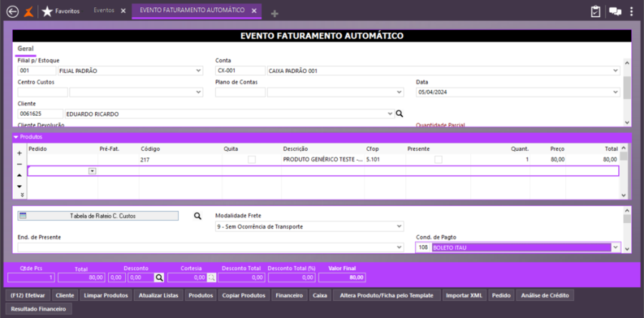Click the Financeiro button
This screenshot has width=644, height=318.
(289, 295)
